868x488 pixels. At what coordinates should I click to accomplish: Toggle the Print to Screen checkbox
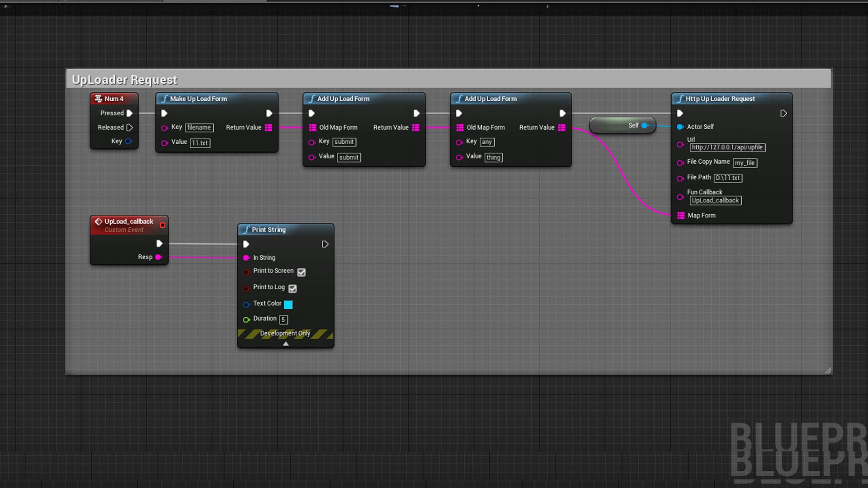[302, 272]
